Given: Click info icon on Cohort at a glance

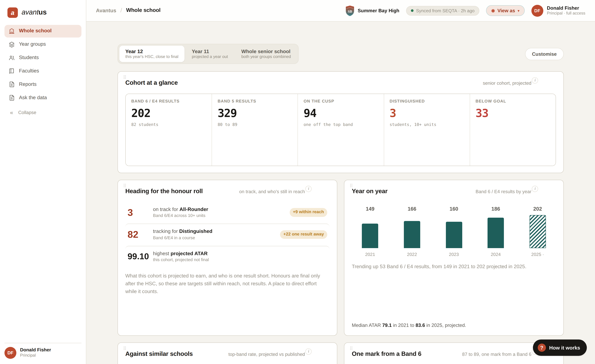Looking at the screenshot, I should 535,80.
